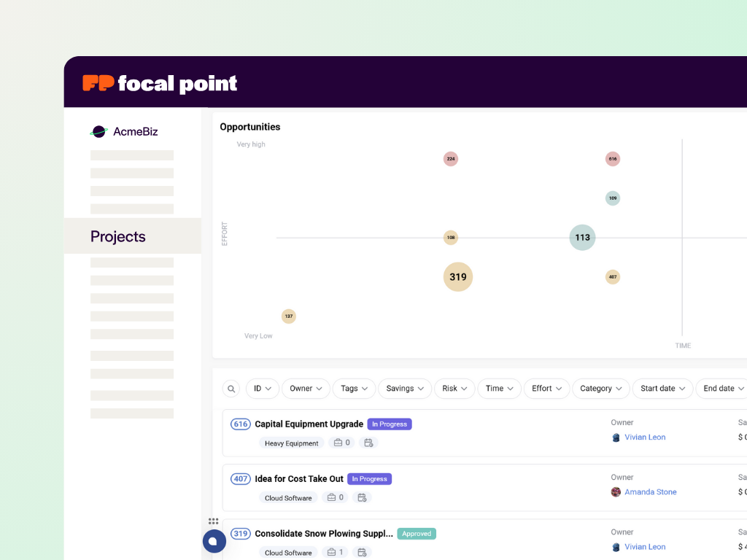
Task: Click the AcmeBiz planet icon
Action: coord(98,132)
